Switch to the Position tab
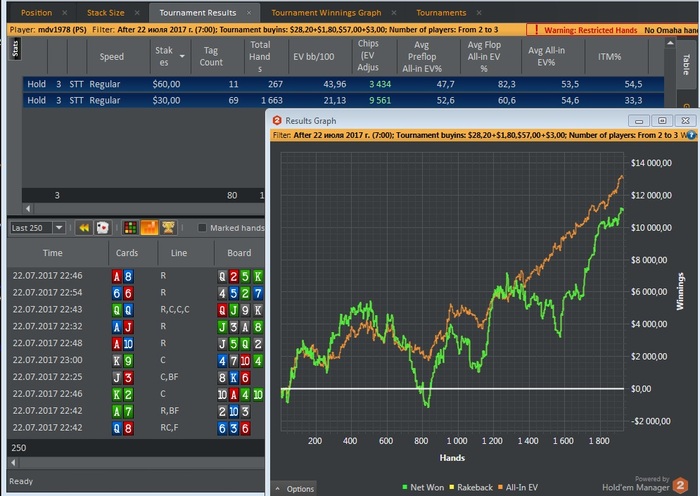700x496 pixels. pyautogui.click(x=36, y=13)
